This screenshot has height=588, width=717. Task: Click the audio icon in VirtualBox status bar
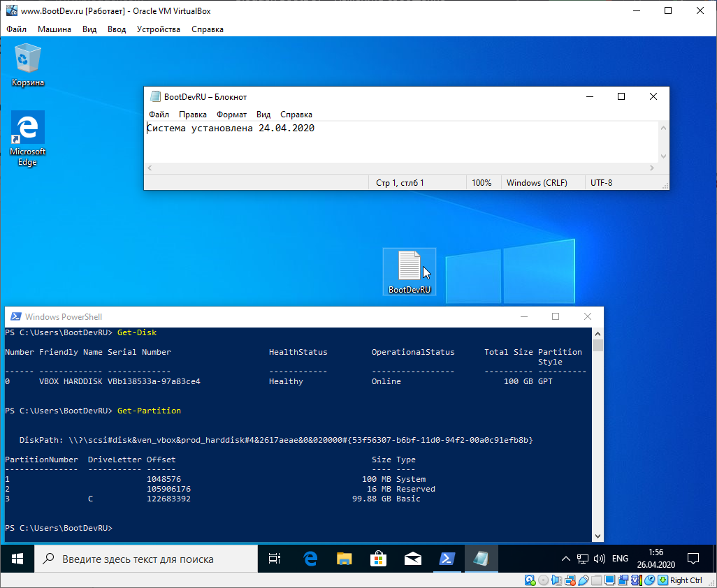pyautogui.click(x=556, y=580)
